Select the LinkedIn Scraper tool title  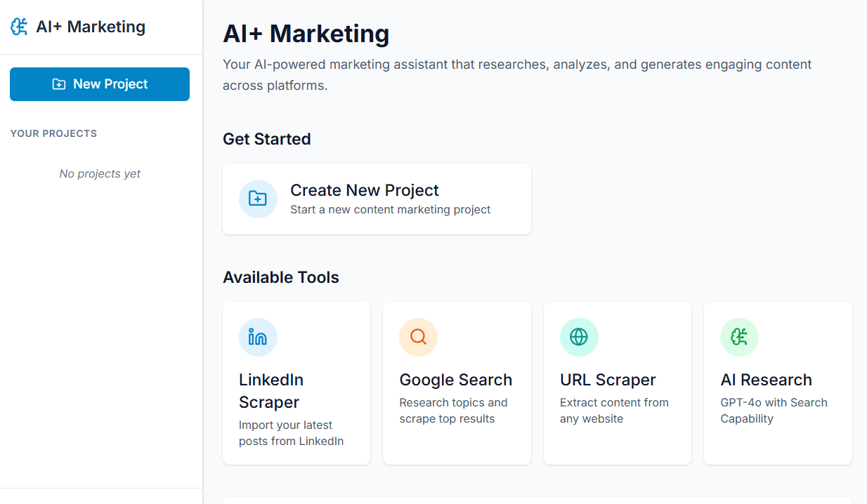click(x=271, y=391)
